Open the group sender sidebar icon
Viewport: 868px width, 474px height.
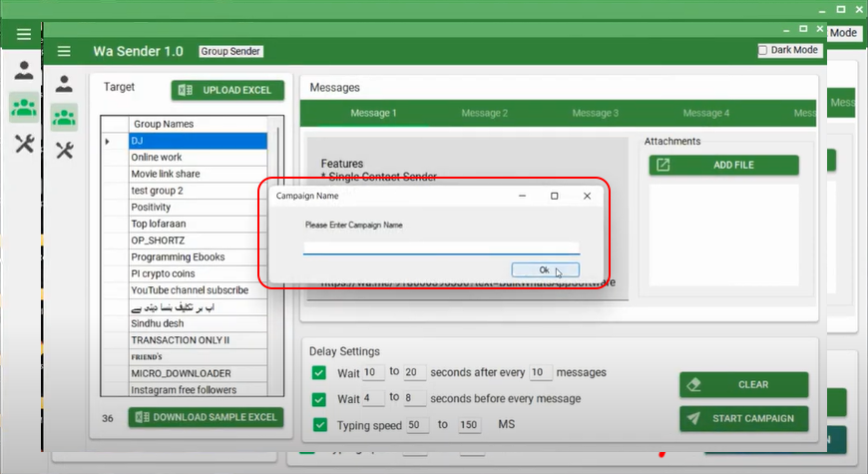(x=64, y=117)
